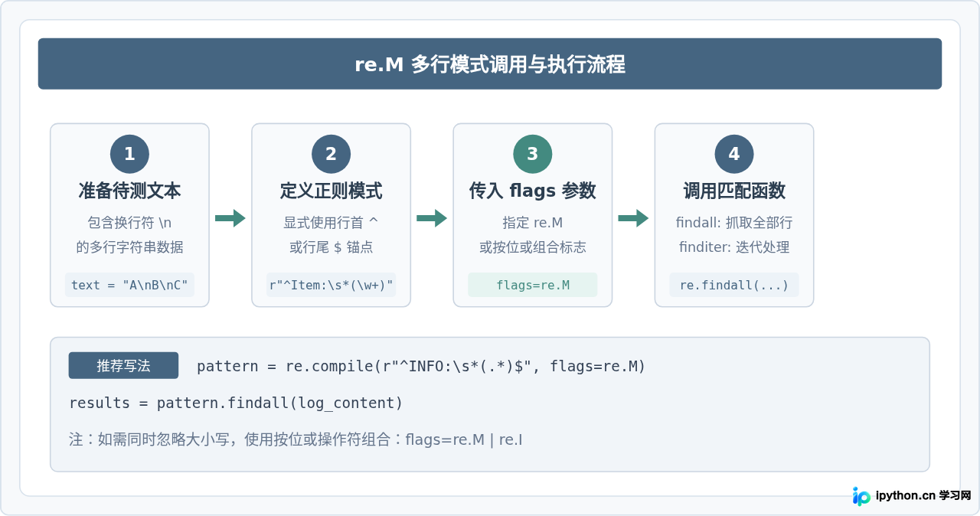Click the text '指定 re.M'
This screenshot has height=516, width=980.
click(x=533, y=223)
